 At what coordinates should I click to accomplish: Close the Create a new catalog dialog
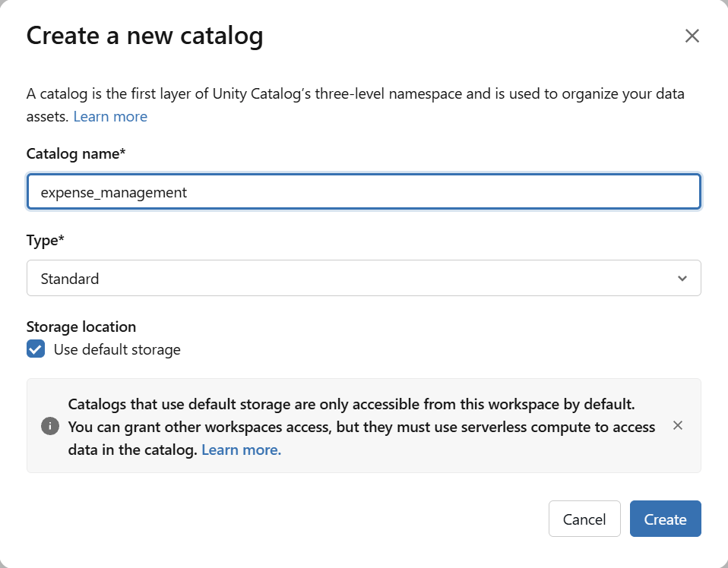tap(692, 36)
